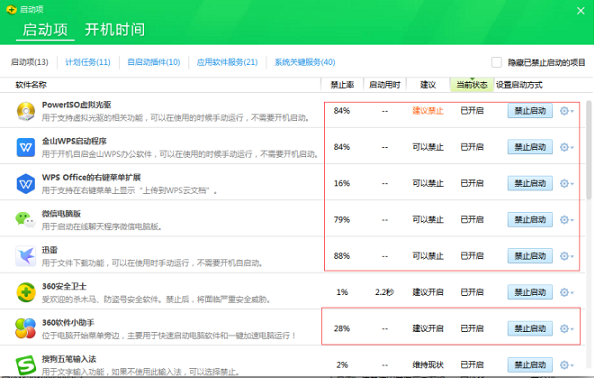Switch to the 开机时间 tab

coord(115,30)
